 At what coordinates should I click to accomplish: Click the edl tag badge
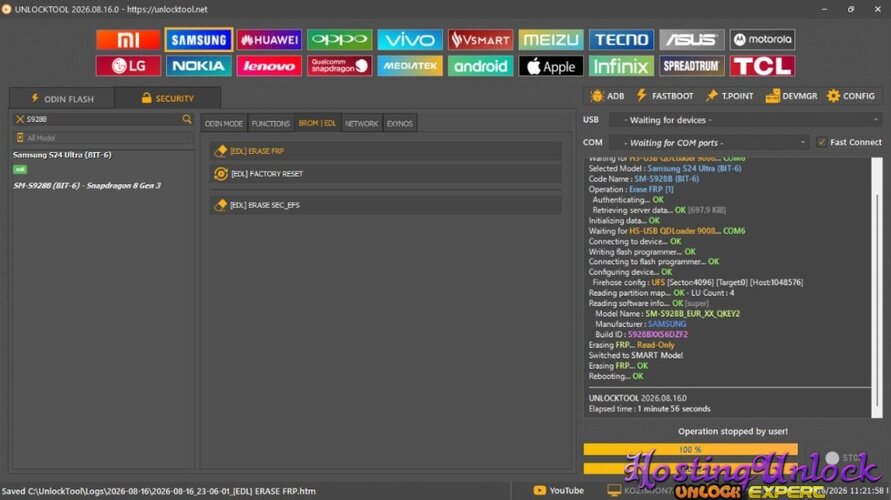click(20, 169)
